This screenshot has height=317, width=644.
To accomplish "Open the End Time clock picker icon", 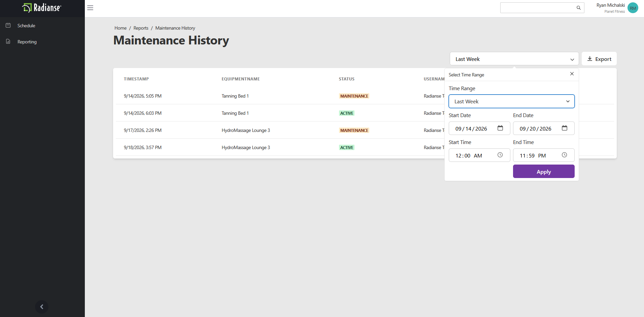I will point(565,155).
